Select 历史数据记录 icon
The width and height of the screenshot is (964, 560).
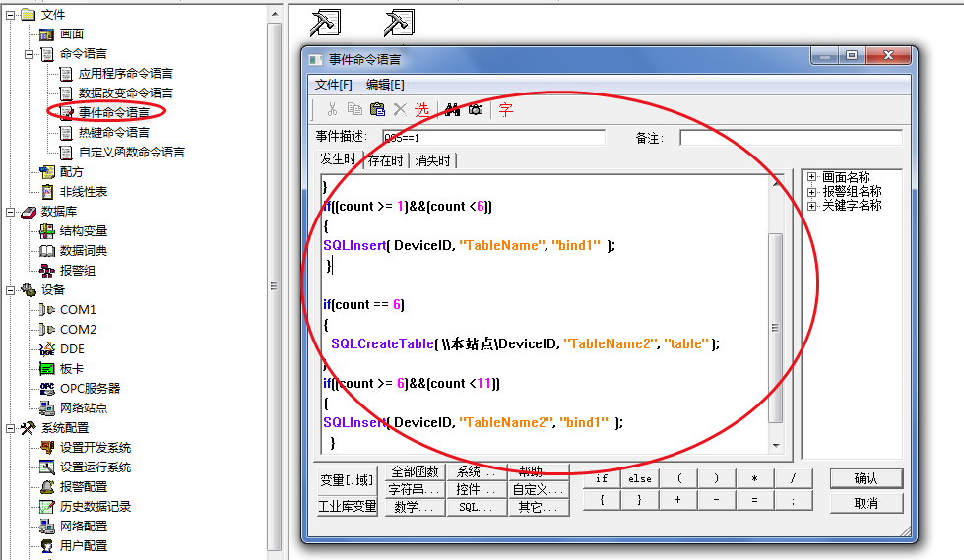click(46, 507)
